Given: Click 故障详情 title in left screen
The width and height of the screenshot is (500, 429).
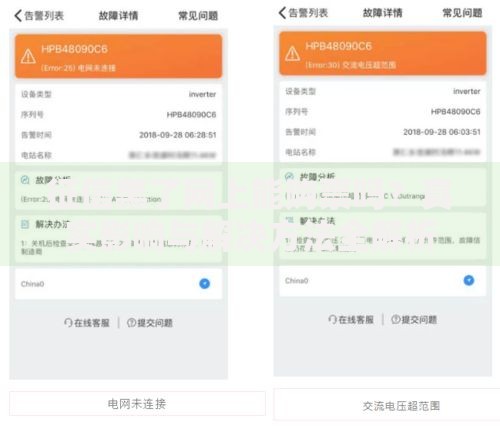Looking at the screenshot, I should click(118, 16).
